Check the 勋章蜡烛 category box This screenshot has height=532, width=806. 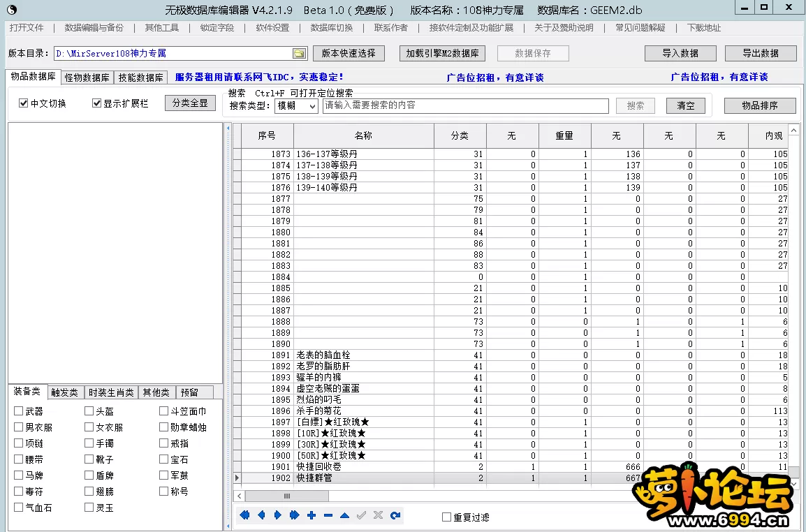coord(163,427)
